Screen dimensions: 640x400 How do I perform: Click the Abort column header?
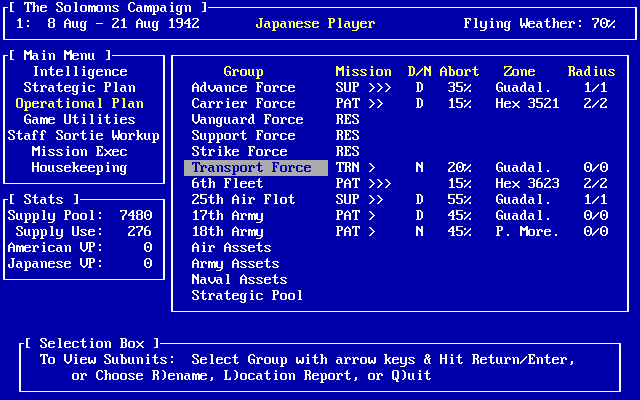459,71
